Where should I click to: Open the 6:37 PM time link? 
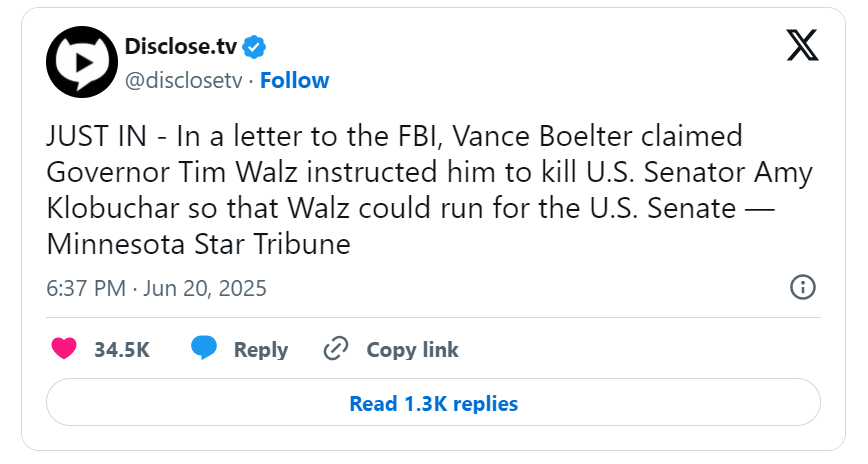86,288
